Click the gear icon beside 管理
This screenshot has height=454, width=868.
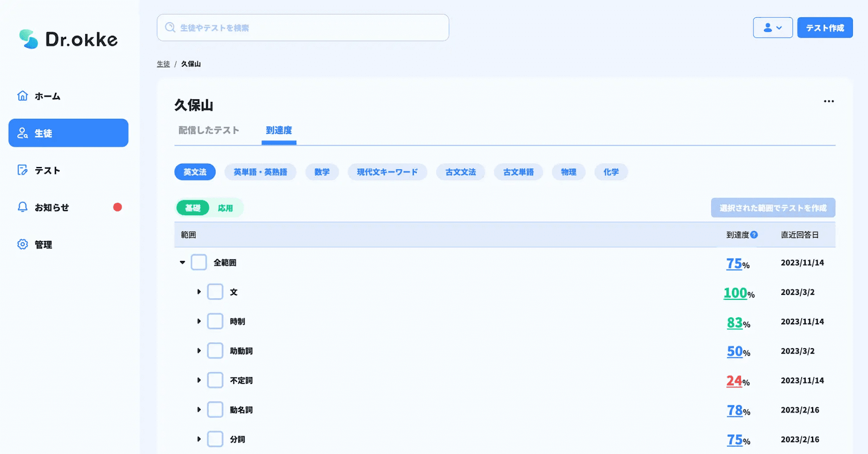coord(22,244)
